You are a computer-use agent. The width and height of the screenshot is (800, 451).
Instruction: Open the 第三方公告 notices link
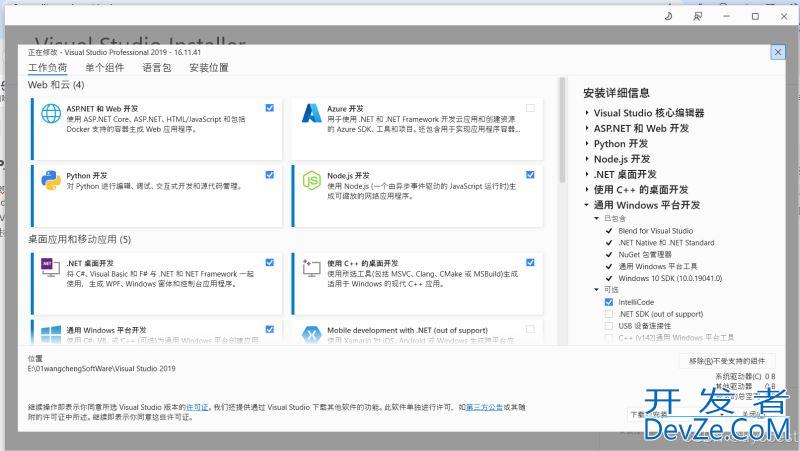(484, 407)
